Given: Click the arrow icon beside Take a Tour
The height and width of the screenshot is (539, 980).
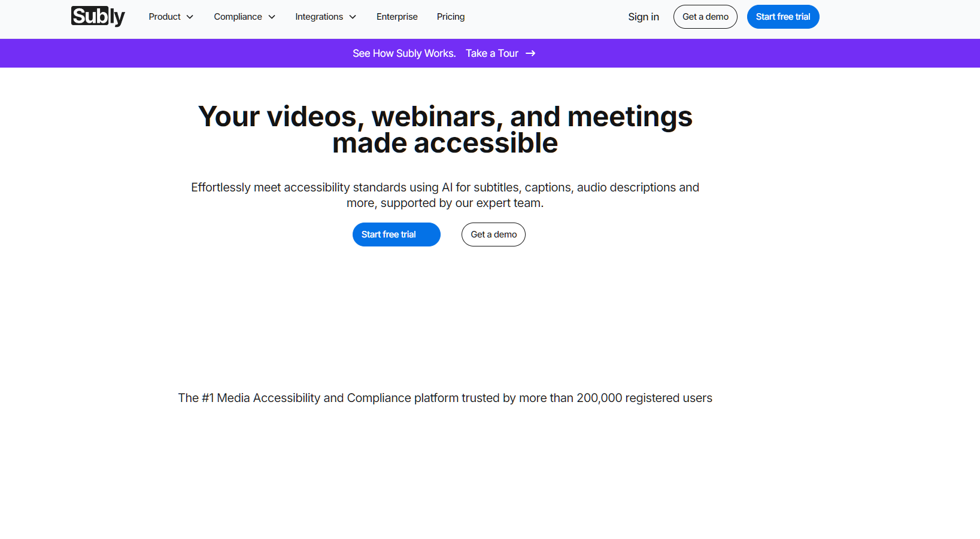Looking at the screenshot, I should (530, 53).
